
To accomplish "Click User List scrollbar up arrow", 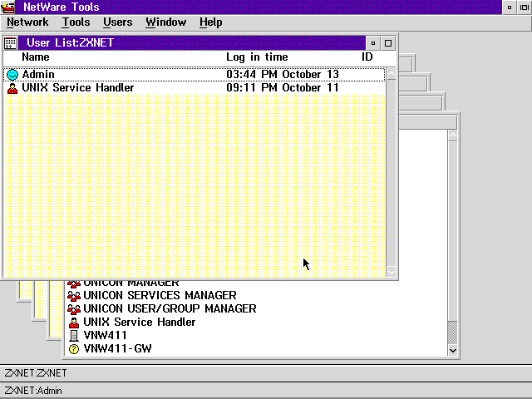I will pos(392,74).
